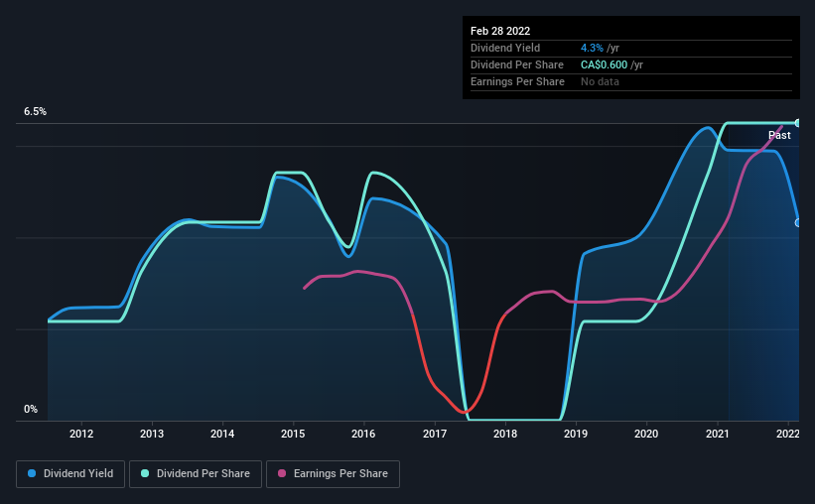The width and height of the screenshot is (815, 504).
Task: Click the 'Past' label on chart
Action: click(x=779, y=135)
